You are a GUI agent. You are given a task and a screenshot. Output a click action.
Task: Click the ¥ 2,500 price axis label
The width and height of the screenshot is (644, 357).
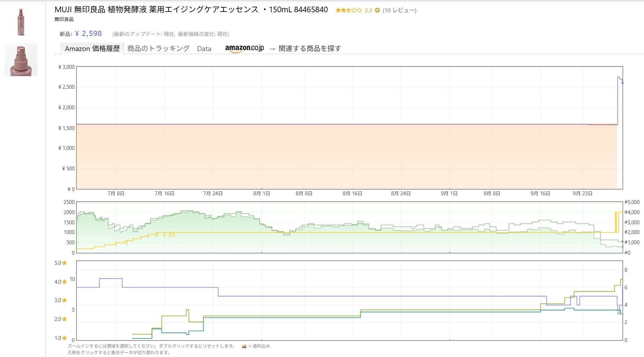pyautogui.click(x=66, y=87)
